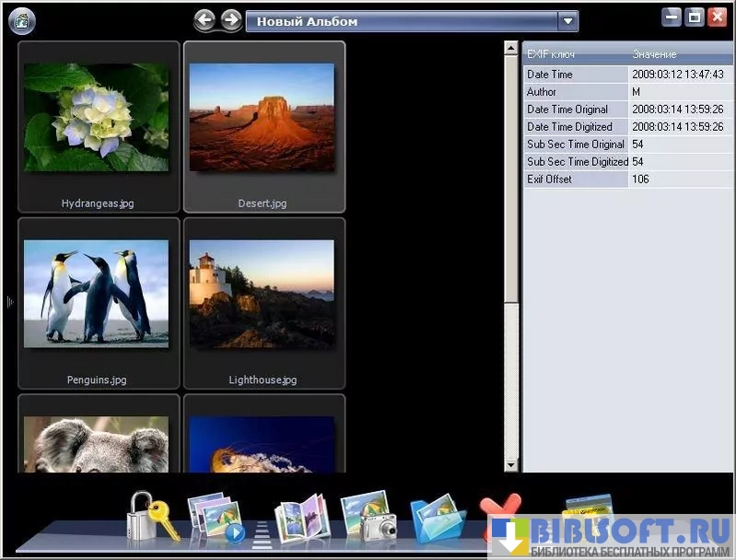Screen dimensions: 736x560
Task: Open the photo album book icon
Action: (x=301, y=519)
